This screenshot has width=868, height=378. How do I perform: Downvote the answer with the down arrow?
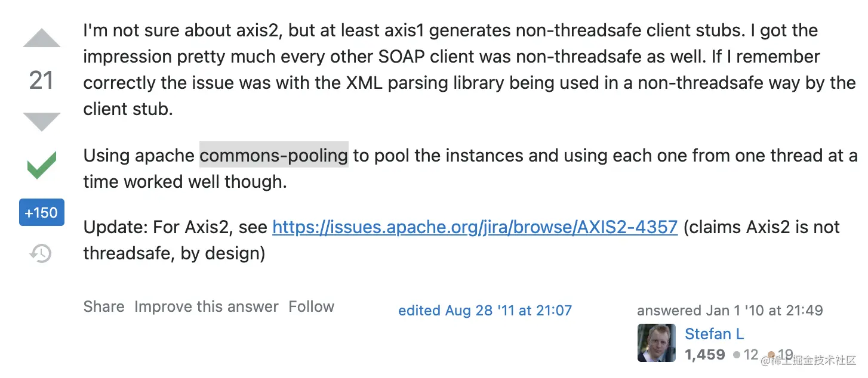(42, 122)
